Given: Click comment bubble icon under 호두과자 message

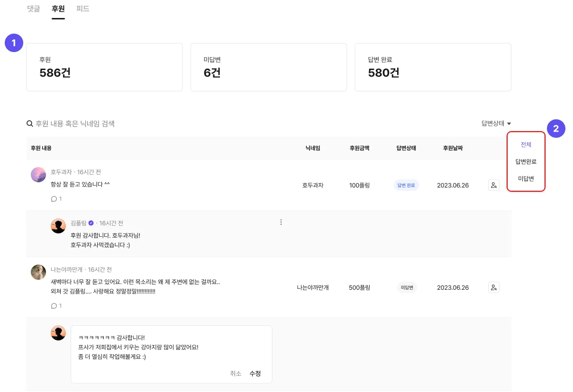Looking at the screenshot, I should (54, 199).
